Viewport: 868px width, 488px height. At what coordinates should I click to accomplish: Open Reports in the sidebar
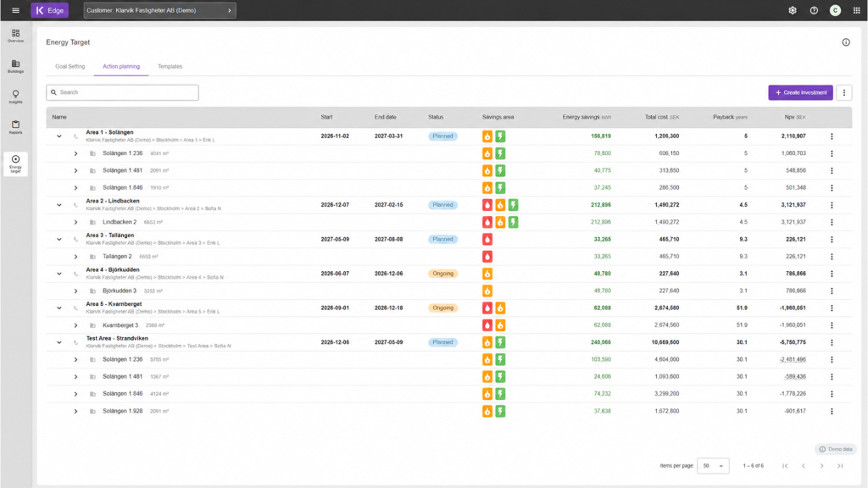click(15, 127)
